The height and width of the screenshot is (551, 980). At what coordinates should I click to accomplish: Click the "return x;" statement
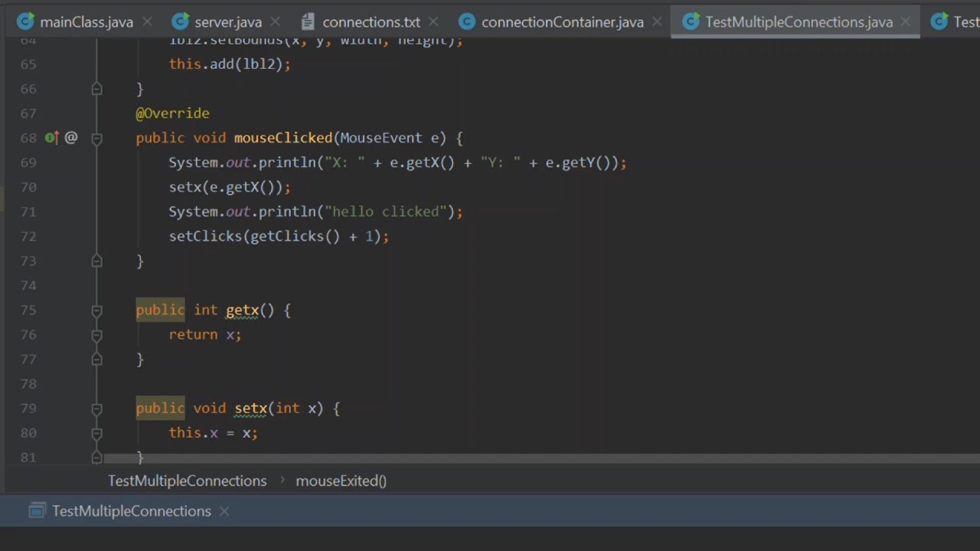point(205,334)
